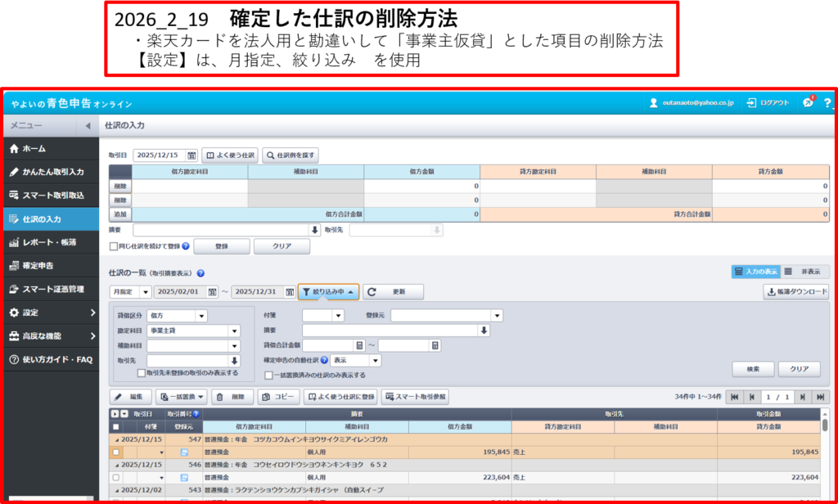Collapse the メニュー sidebar with arrow icon
This screenshot has height=504, width=838.
[88, 126]
